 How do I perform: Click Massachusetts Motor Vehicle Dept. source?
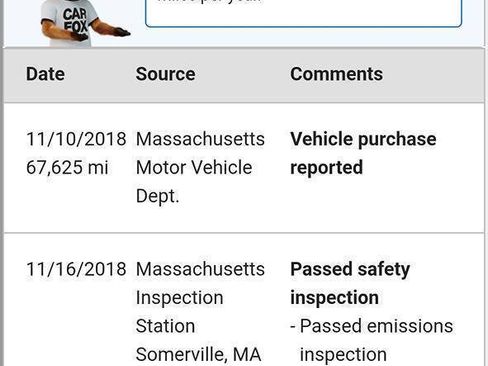click(200, 167)
